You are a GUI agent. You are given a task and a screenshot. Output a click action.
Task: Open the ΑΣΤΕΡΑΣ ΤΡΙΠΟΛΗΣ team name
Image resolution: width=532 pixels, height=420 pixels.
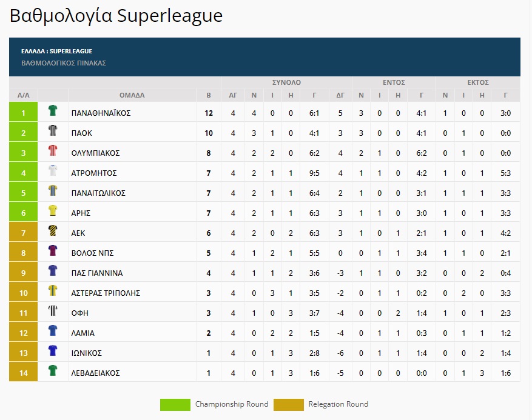[x=106, y=293]
